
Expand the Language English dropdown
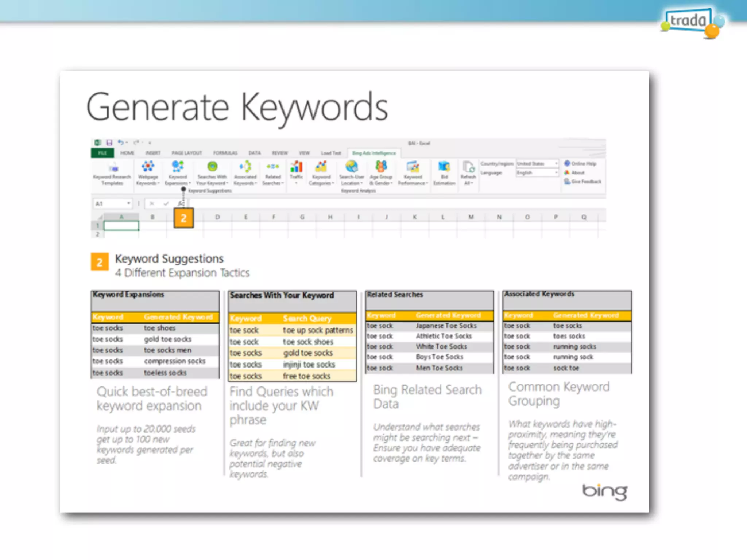click(x=556, y=173)
